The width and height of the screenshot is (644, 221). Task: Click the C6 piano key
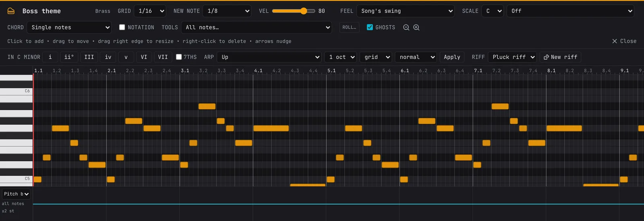click(16, 91)
